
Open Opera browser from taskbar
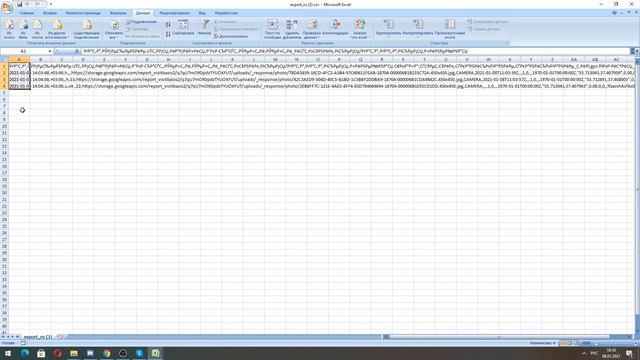[57, 353]
